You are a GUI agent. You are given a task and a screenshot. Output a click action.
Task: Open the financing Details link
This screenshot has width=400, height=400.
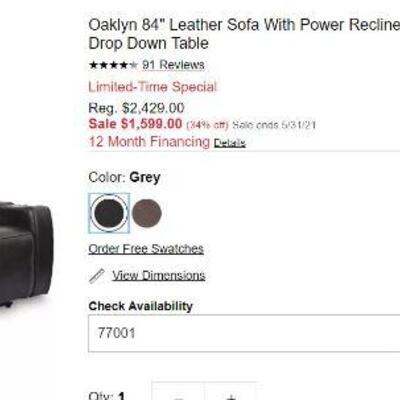pos(230,143)
